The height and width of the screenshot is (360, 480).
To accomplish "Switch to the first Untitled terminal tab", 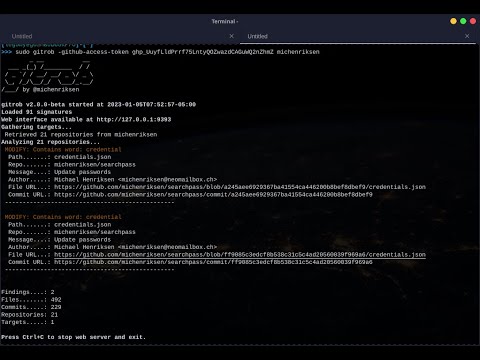I will 22,36.
